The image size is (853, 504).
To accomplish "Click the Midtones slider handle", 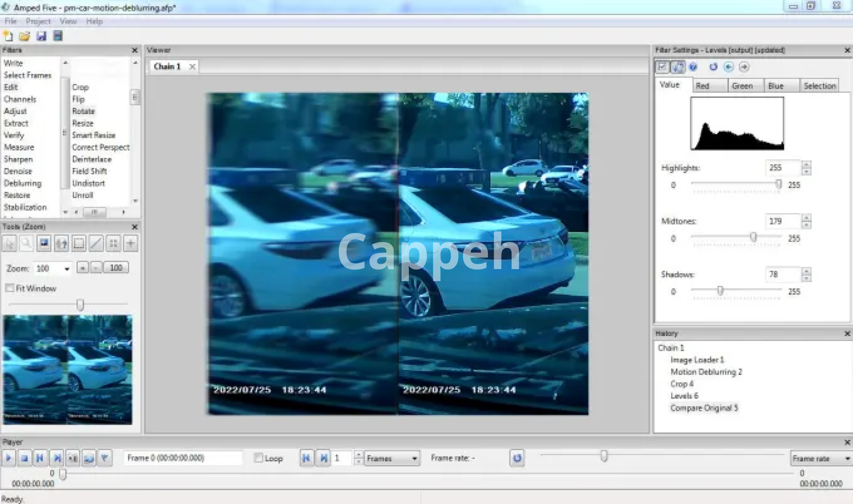I will pyautogui.click(x=753, y=237).
